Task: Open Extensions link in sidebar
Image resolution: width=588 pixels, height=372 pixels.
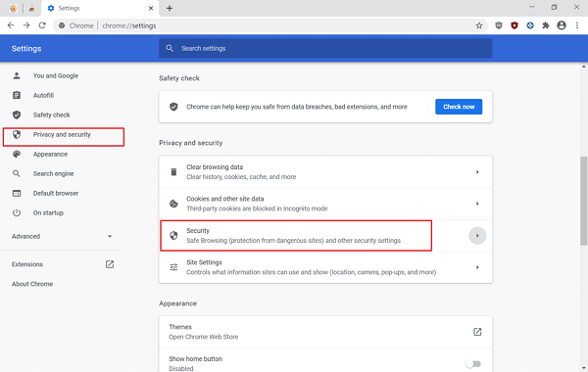Action: coord(27,264)
